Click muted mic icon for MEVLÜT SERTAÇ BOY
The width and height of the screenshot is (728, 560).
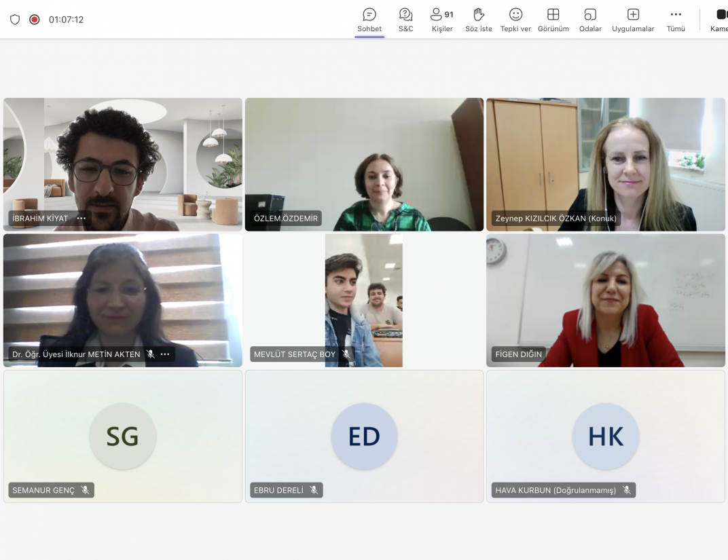(x=346, y=354)
